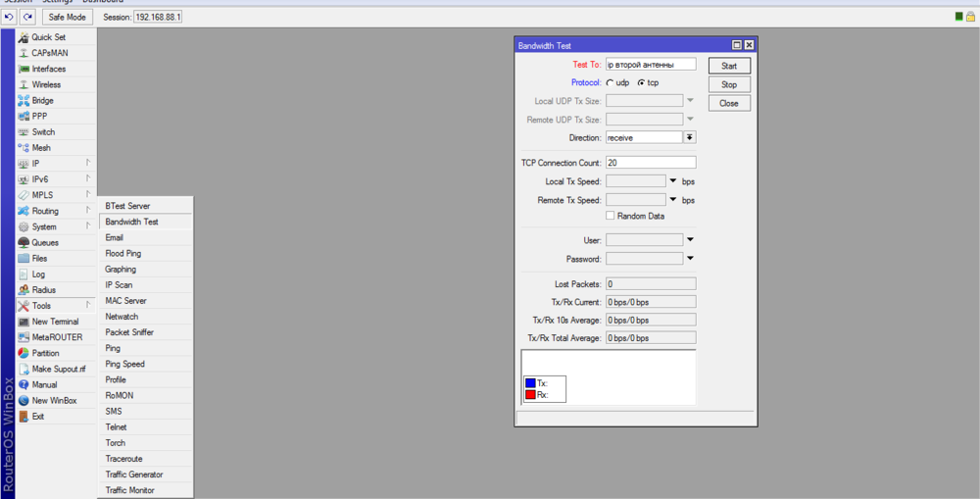The image size is (980, 499).
Task: Enable the Random Data checkbox
Action: (611, 216)
